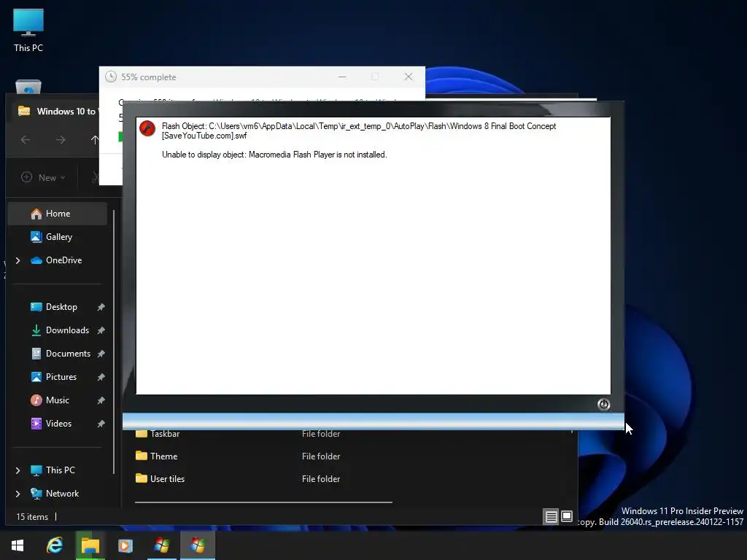The image size is (747, 560).
Task: Open Home in navigation pane
Action: (57, 214)
